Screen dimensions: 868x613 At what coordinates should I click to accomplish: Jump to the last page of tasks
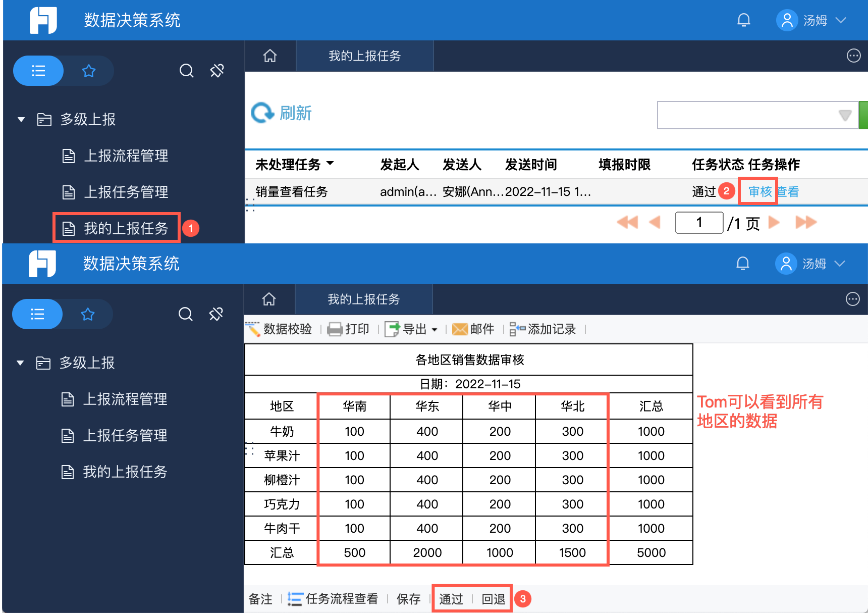[x=806, y=222]
